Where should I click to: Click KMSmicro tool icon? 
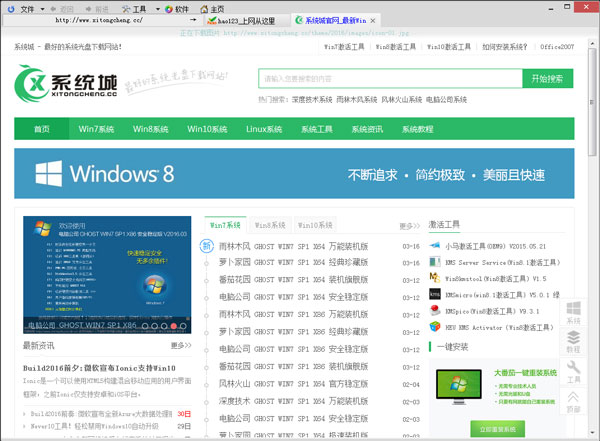(435, 294)
